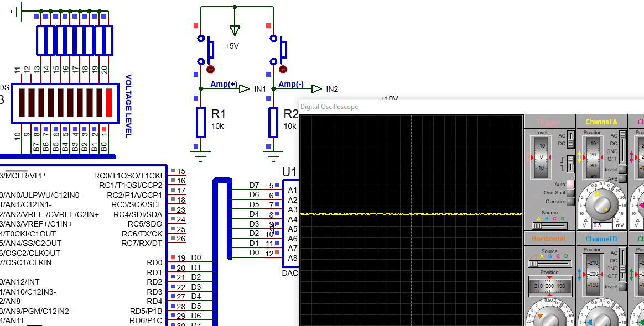Toggle Channel B Invert button
This screenshot has height=326, width=644.
[x=622, y=287]
